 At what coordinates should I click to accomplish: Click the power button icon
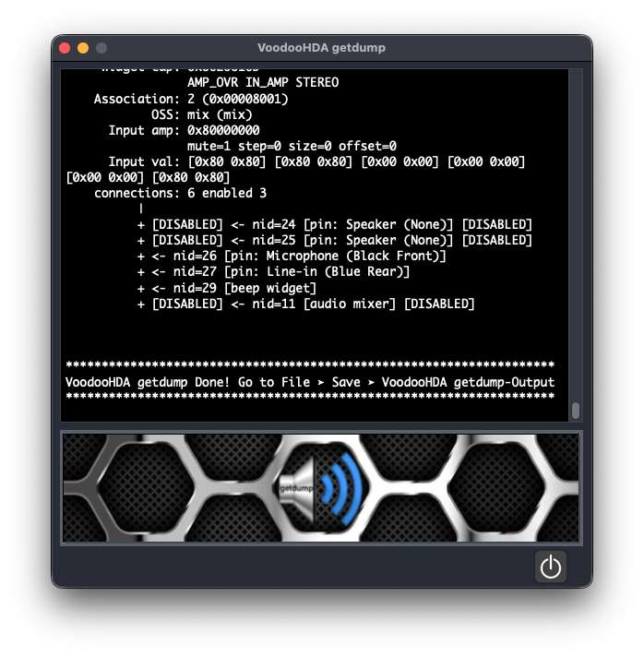[550, 567]
